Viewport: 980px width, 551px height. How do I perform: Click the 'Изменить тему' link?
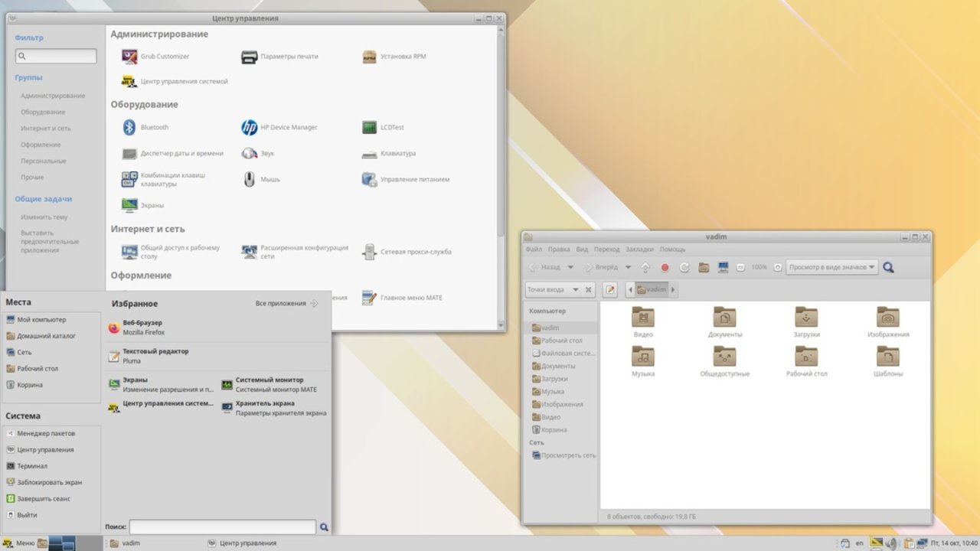(x=44, y=217)
